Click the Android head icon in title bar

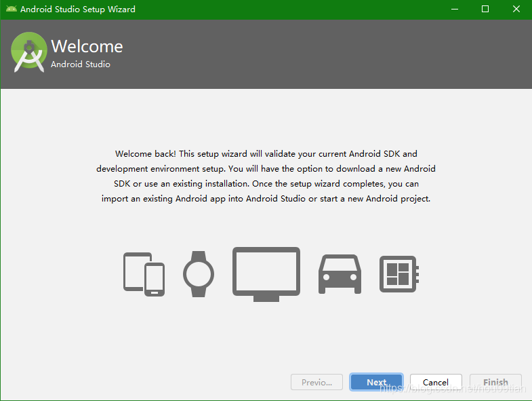(x=12, y=9)
